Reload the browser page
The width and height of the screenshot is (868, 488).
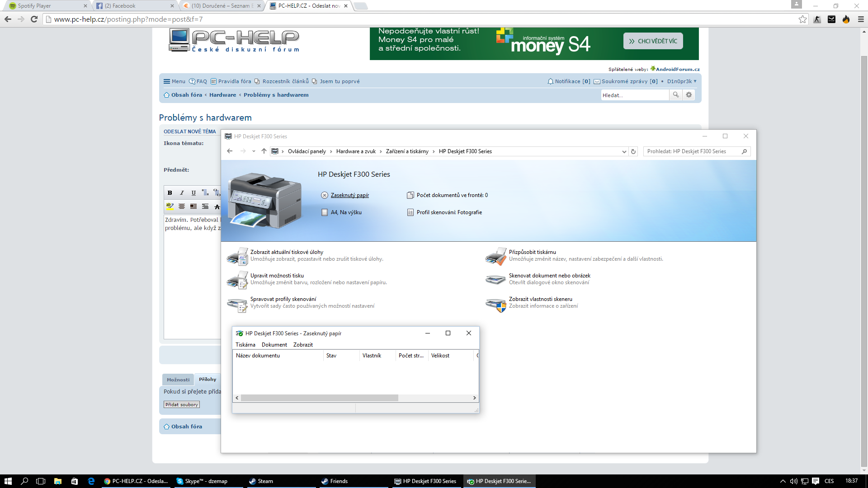(34, 19)
